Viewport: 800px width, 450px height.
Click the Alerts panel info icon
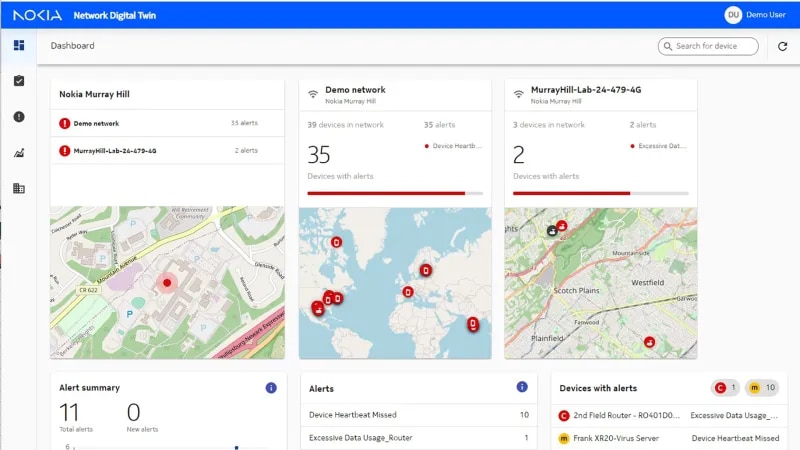point(521,387)
